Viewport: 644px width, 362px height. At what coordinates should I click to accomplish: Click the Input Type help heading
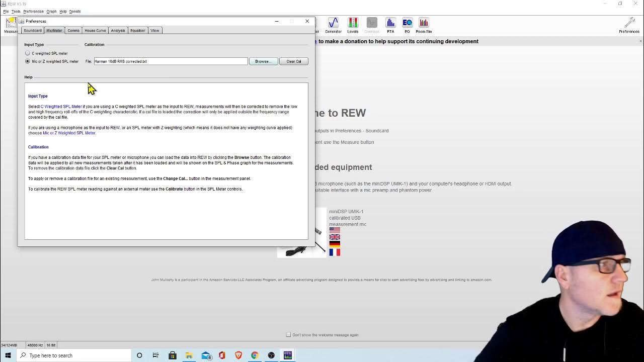pyautogui.click(x=38, y=96)
